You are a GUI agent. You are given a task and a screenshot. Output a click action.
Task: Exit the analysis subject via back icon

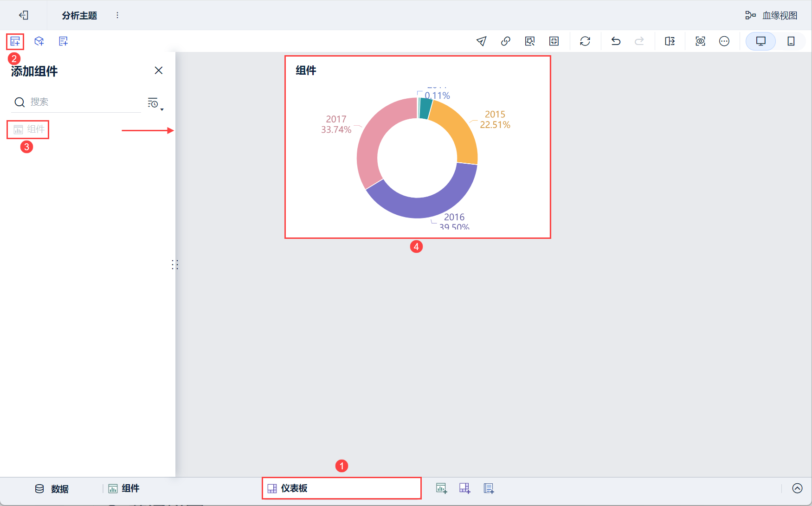pyautogui.click(x=24, y=15)
